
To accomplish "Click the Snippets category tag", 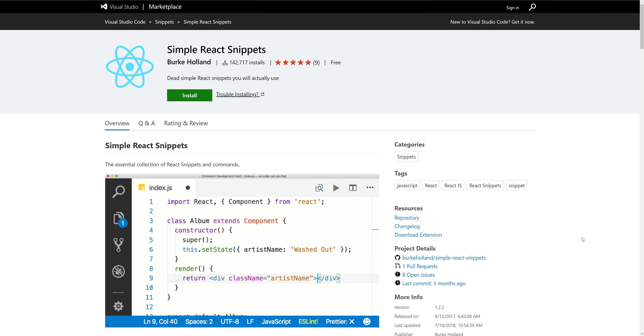I will 406,156.
